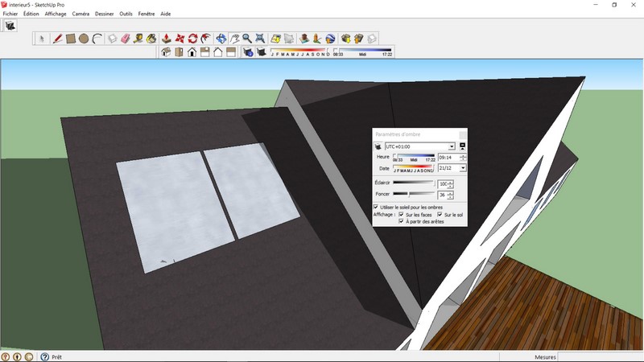Select the Circle tool
This screenshot has width=644, height=362.
pyautogui.click(x=84, y=39)
